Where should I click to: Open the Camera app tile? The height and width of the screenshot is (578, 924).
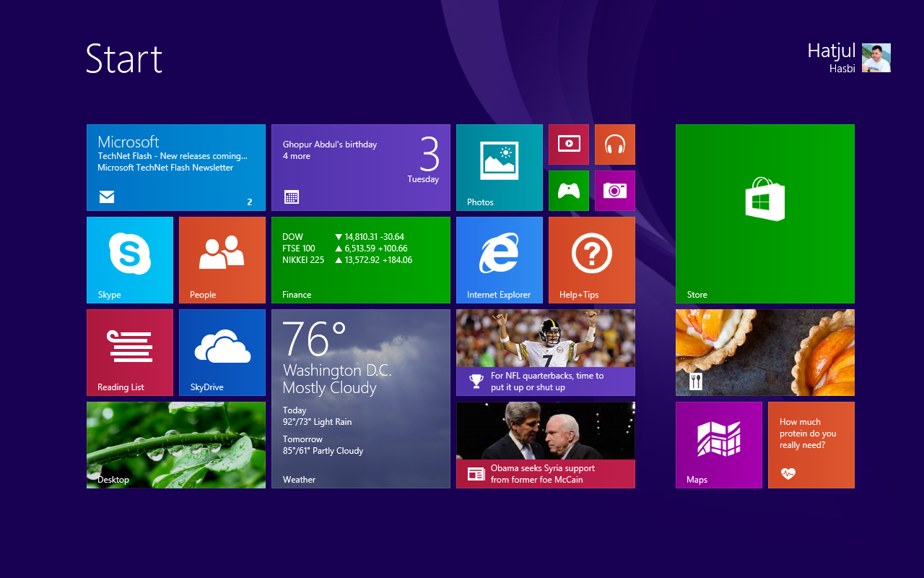point(614,190)
